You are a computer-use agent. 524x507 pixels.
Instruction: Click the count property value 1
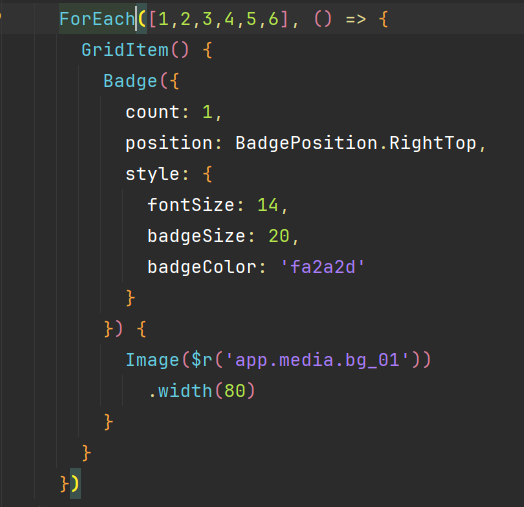tap(207, 112)
